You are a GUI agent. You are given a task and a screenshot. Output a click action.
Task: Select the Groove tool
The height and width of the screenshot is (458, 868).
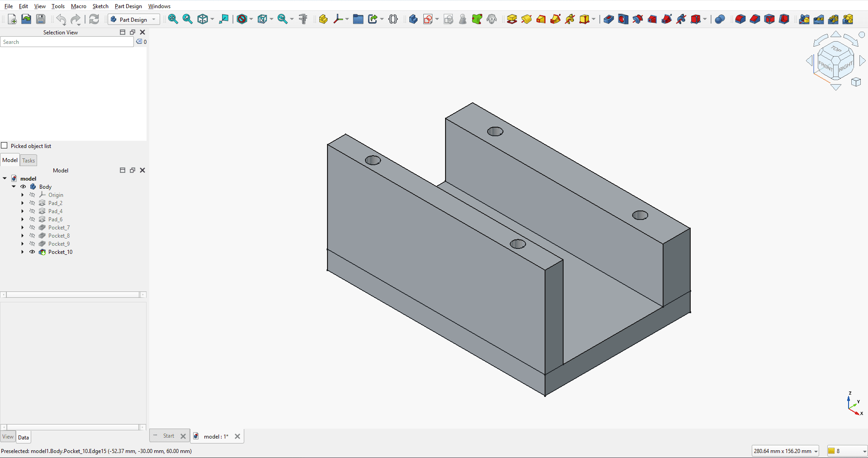pos(638,19)
